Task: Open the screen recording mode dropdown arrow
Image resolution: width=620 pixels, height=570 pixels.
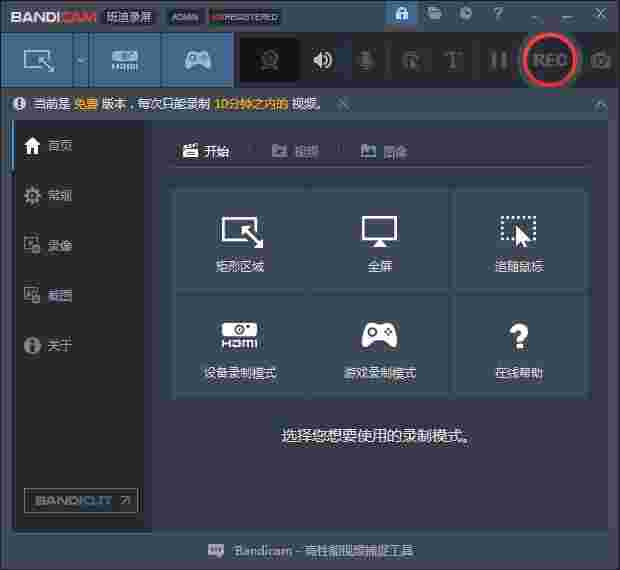Action: click(x=81, y=60)
